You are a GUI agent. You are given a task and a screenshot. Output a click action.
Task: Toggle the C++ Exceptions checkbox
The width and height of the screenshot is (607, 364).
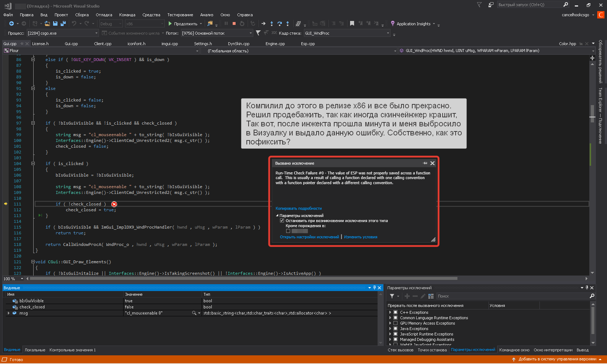(395, 312)
